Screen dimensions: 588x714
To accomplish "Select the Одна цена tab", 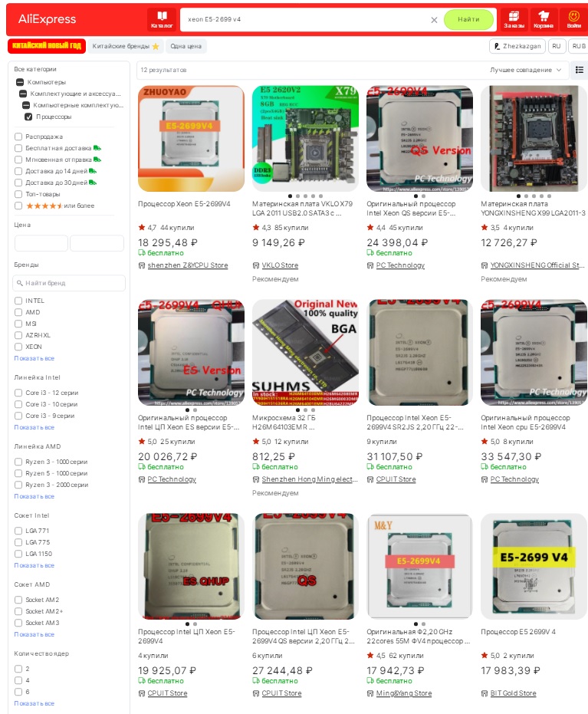I will point(186,46).
